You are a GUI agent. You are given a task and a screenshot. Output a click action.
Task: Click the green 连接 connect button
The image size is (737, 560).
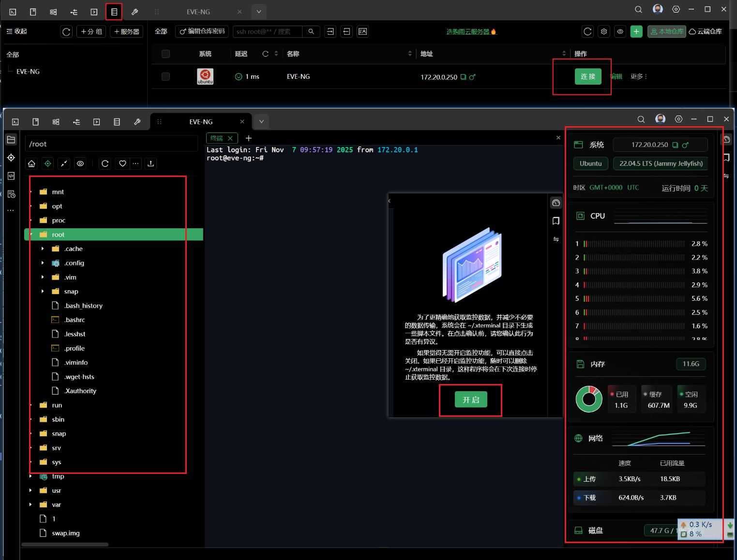588,76
